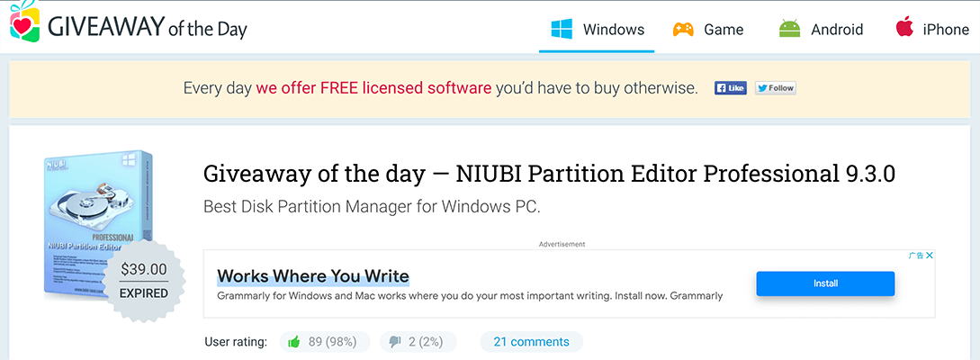Open the Windows giveaways tab

[x=597, y=30]
